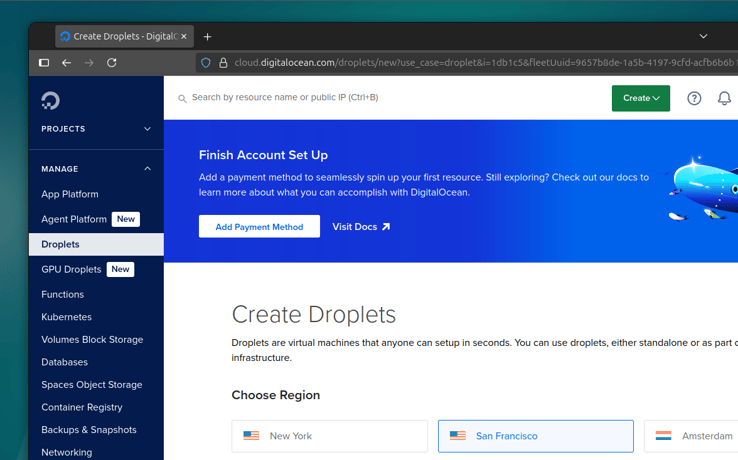Viewport: 738px width, 460px height.
Task: Follow the Visit Docs link
Action: (x=361, y=227)
